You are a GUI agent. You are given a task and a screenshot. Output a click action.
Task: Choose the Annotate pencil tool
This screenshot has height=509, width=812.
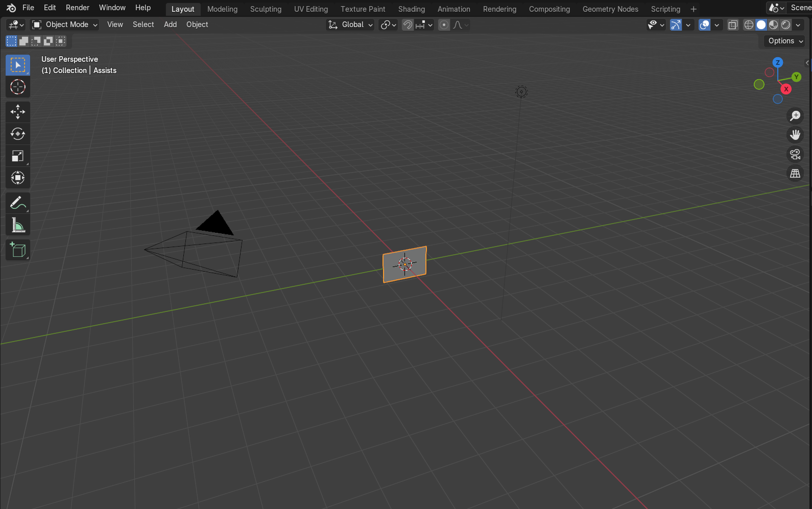[18, 203]
